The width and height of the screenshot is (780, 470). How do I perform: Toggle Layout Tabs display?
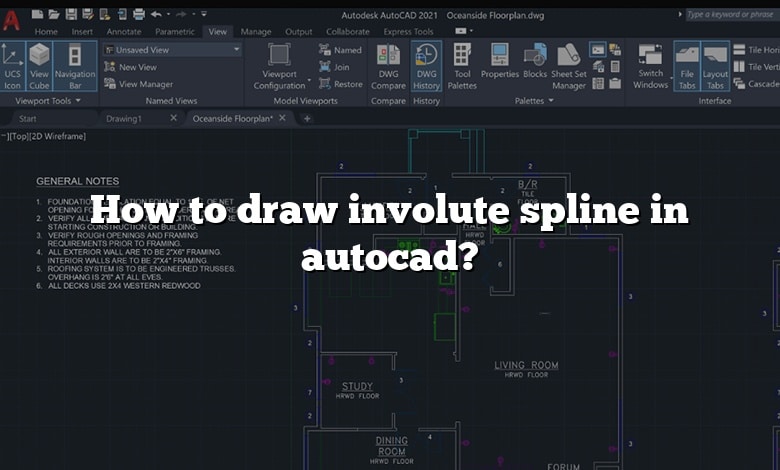pos(715,66)
